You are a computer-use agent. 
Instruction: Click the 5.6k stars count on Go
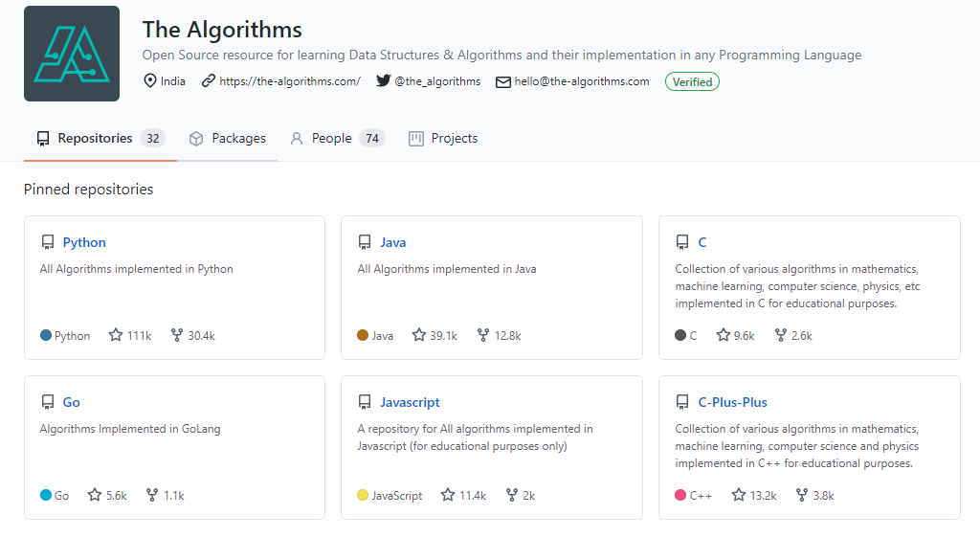116,496
